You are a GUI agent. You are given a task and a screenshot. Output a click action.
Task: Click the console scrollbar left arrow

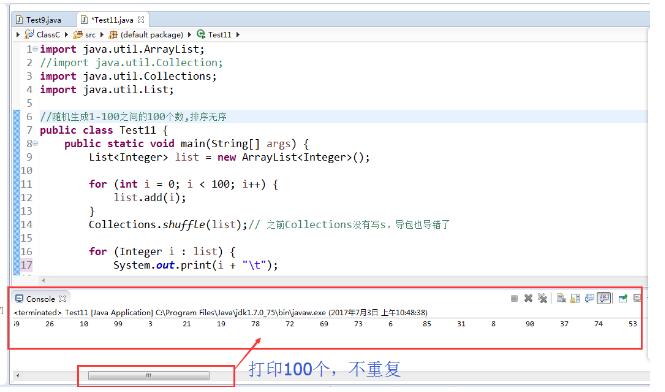(x=17, y=375)
